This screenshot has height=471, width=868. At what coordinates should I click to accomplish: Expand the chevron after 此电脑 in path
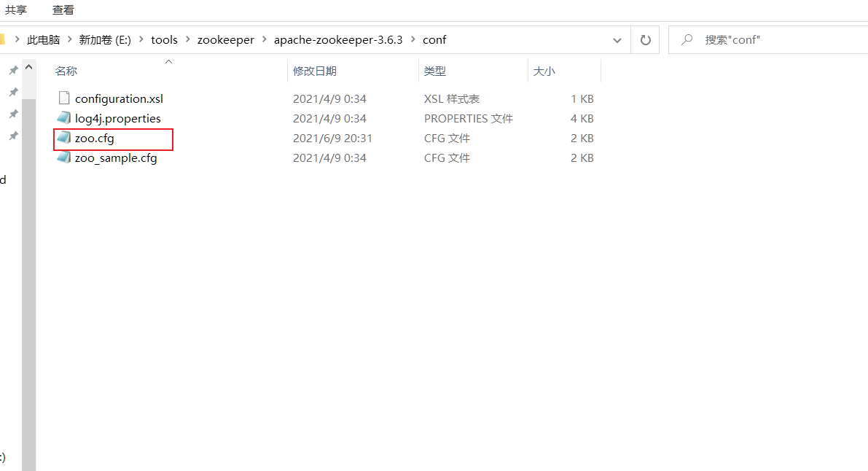(x=70, y=39)
